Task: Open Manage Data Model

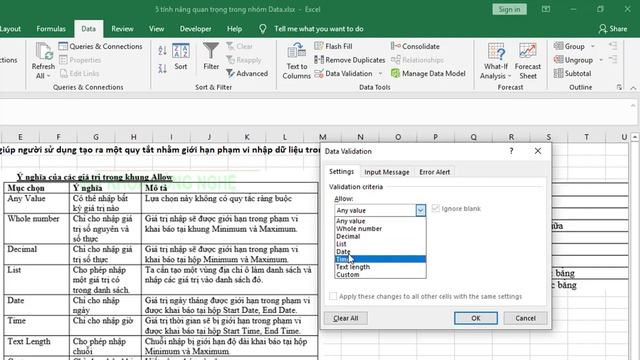Action: tap(428, 73)
